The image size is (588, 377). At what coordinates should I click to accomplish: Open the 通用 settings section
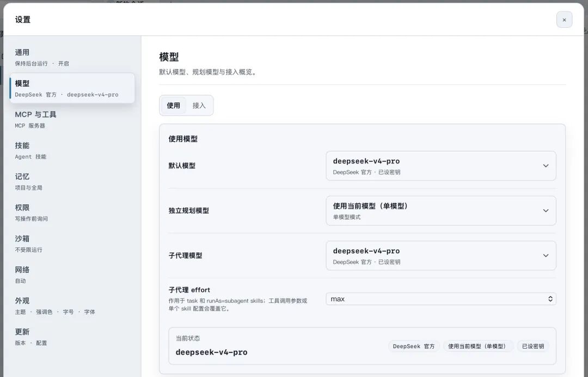pyautogui.click(x=72, y=57)
